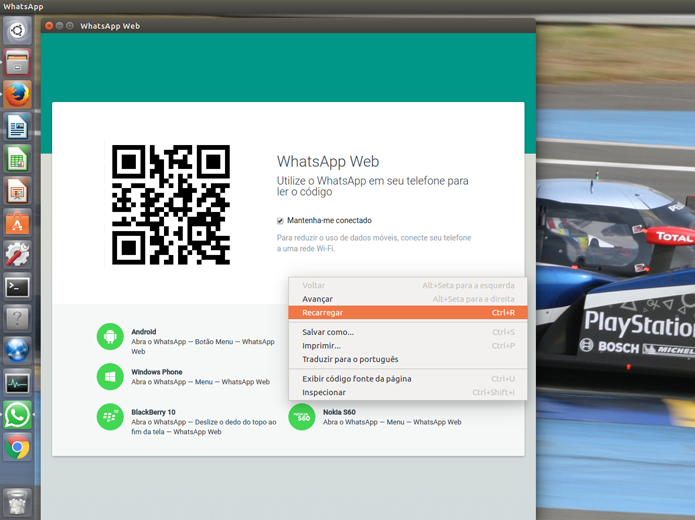Open the Ubuntu Dash home launcher

click(x=17, y=30)
